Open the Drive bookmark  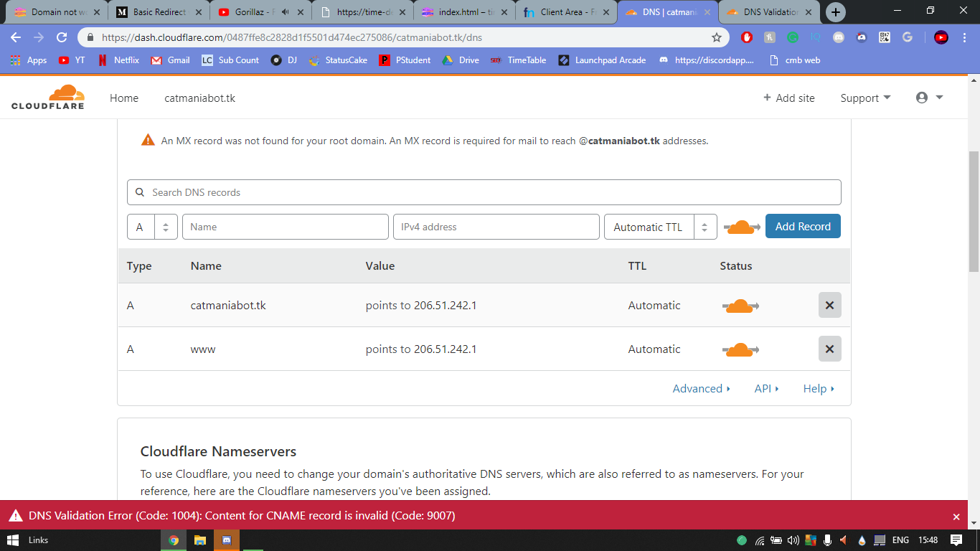(x=460, y=60)
